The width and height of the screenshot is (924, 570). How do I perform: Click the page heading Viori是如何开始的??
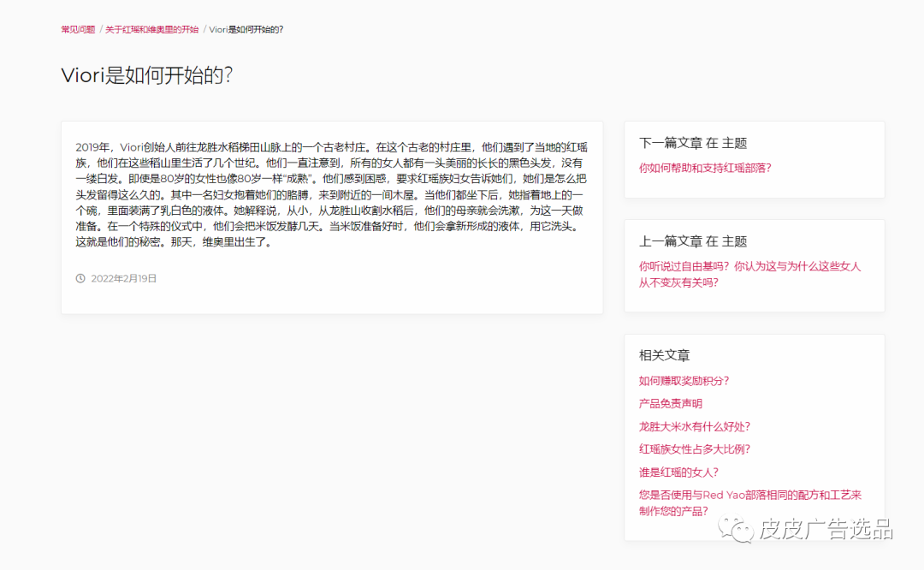[x=147, y=75]
